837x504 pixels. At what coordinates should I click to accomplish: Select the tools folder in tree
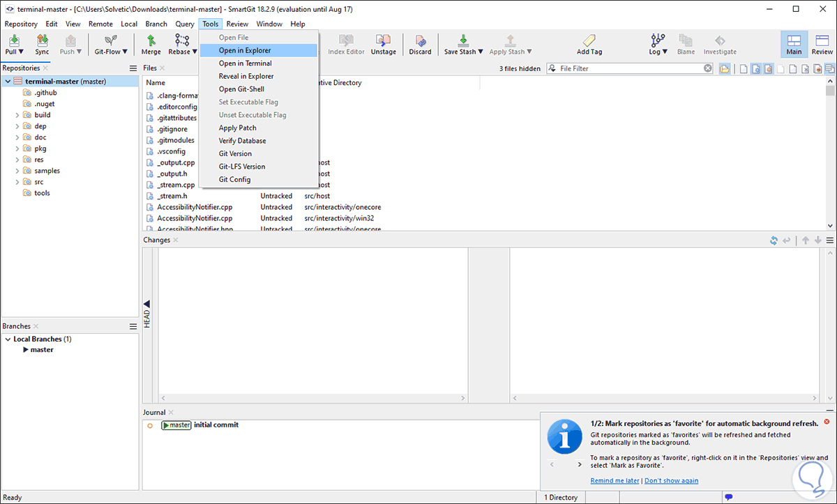42,193
